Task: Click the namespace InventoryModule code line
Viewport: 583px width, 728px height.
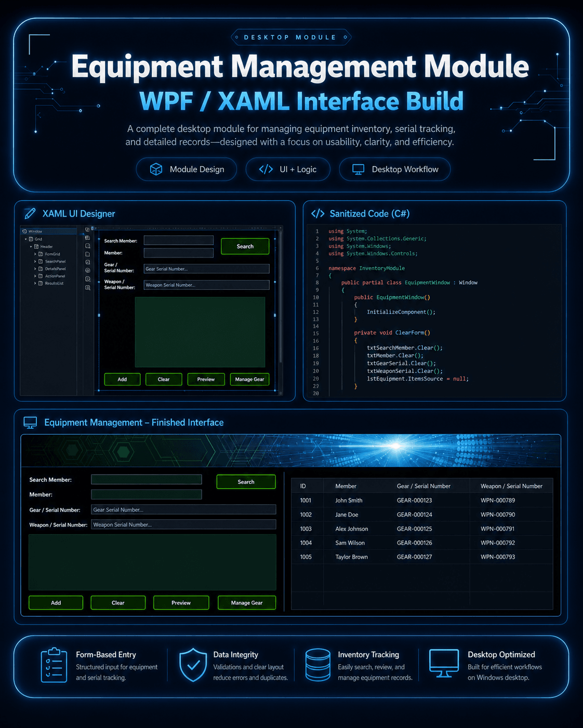Action: 366,268
